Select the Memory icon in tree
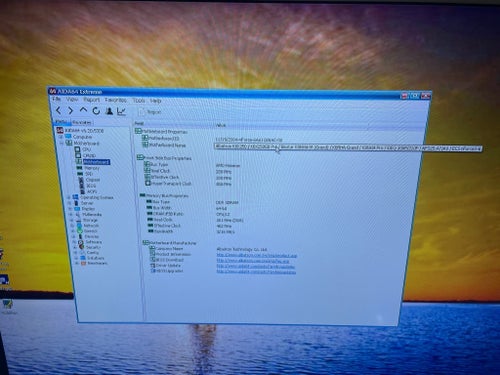The height and width of the screenshot is (375, 500). (79, 168)
